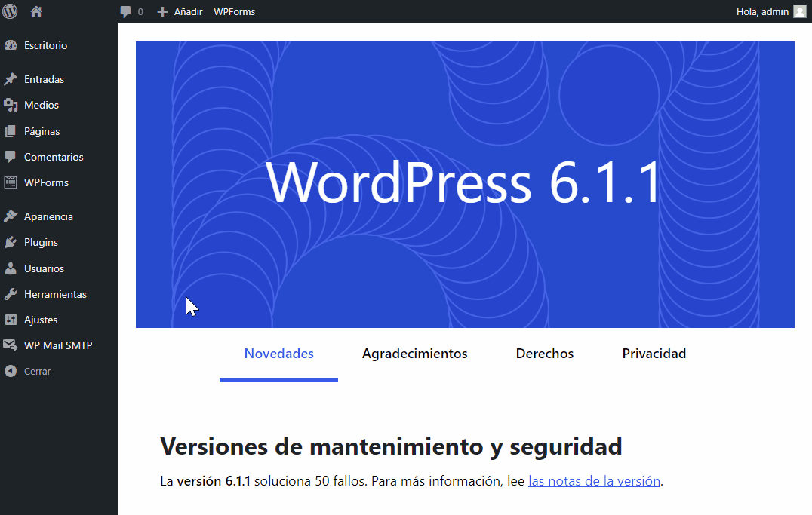The image size is (812, 515).
Task: Click the Escritorio dashboard icon
Action: tap(11, 45)
